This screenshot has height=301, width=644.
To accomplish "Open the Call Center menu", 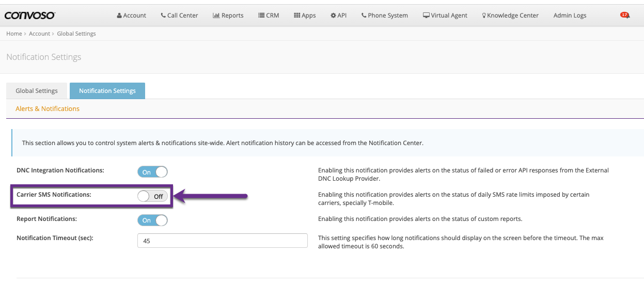I will click(179, 15).
